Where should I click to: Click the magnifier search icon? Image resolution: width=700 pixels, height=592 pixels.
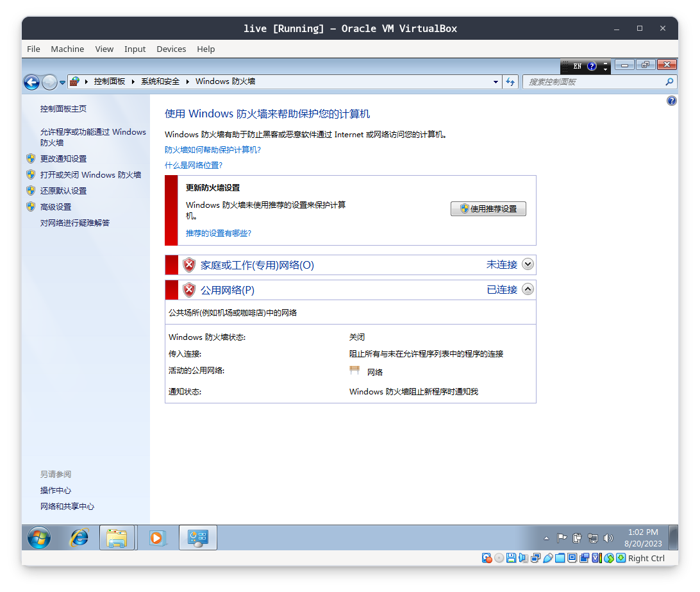click(x=669, y=81)
